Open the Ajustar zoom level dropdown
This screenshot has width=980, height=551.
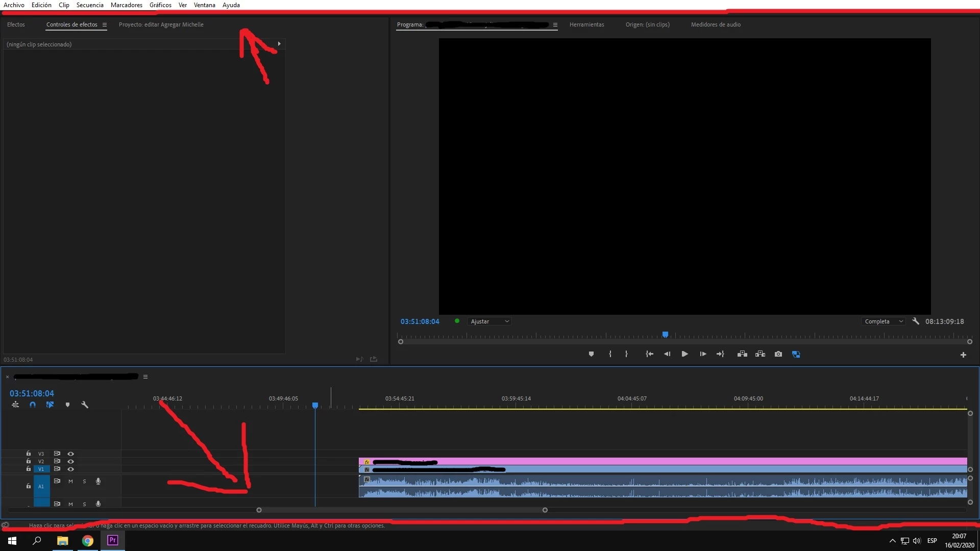click(489, 321)
